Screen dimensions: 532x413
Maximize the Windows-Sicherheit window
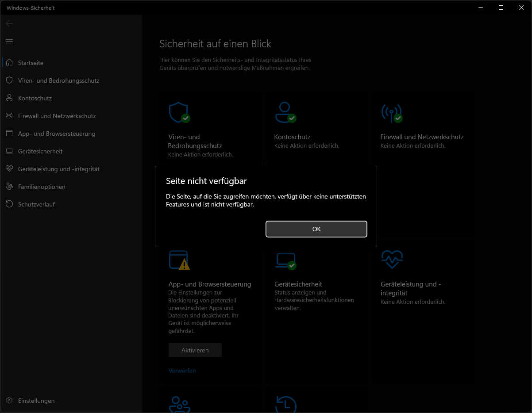tap(501, 8)
